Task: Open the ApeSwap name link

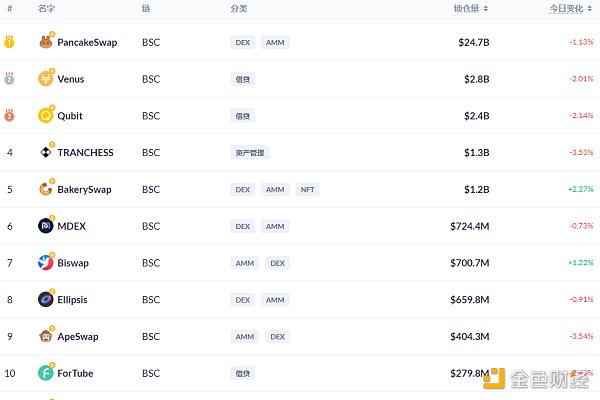Action: tap(78, 336)
